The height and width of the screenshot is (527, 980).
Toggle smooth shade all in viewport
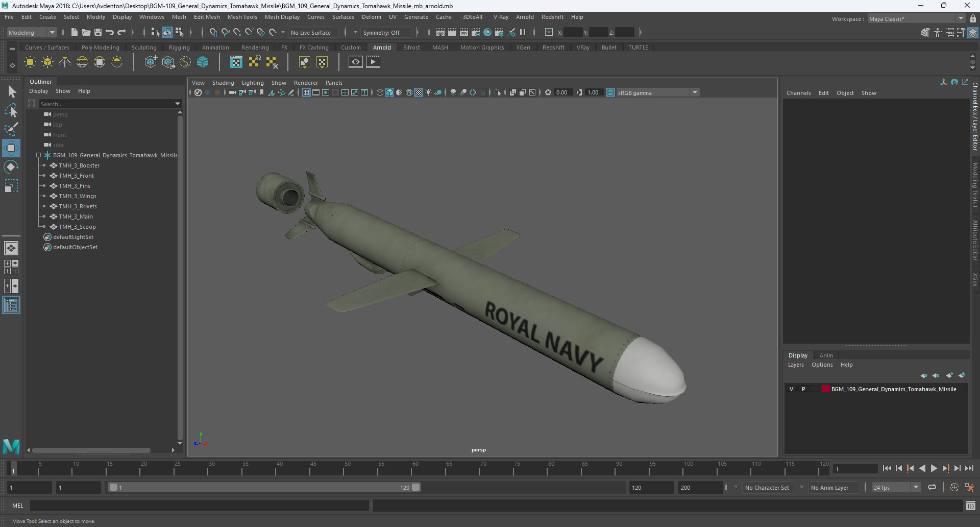(389, 92)
